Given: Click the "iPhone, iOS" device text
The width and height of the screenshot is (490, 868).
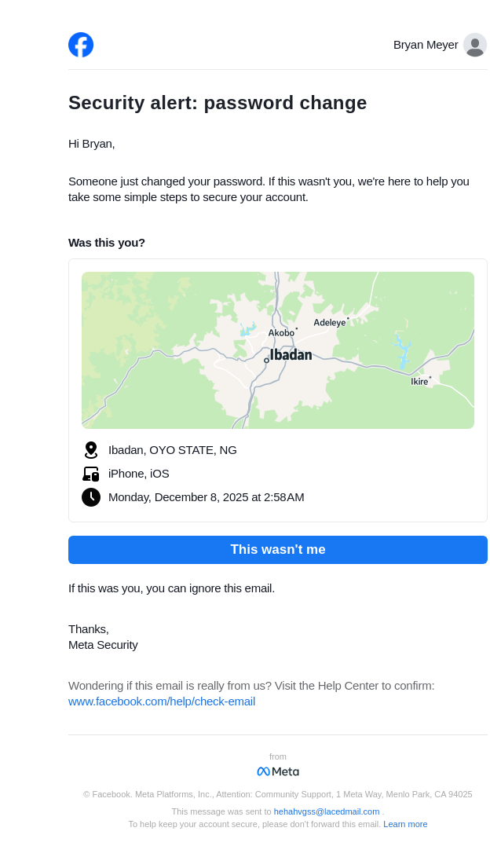Looking at the screenshot, I should tap(139, 474).
